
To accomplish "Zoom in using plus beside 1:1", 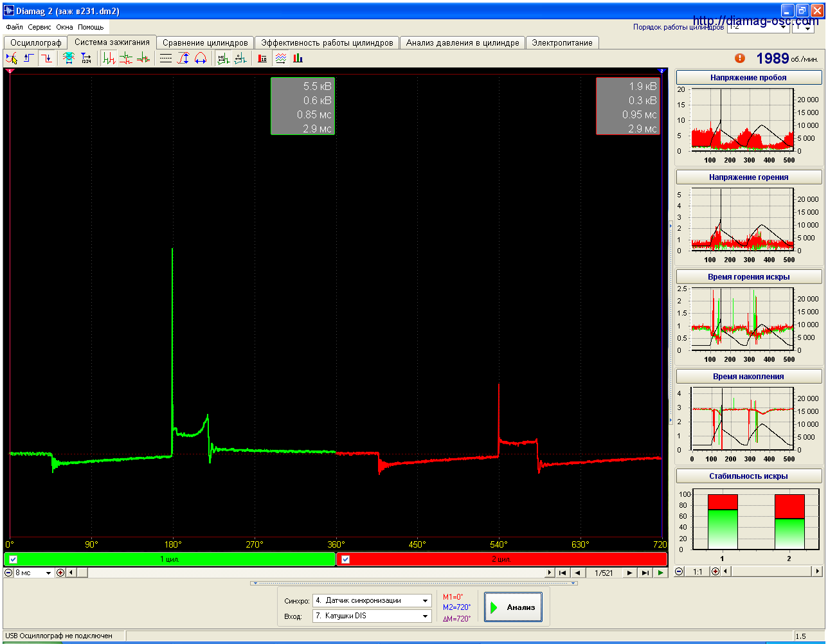I will (x=715, y=571).
